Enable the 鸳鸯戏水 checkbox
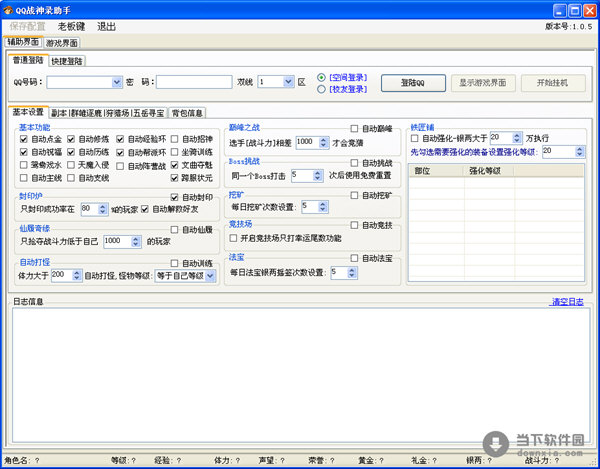 24,165
